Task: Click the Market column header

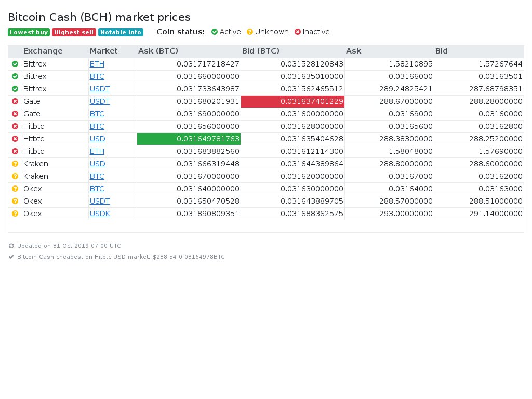Action: (x=103, y=51)
